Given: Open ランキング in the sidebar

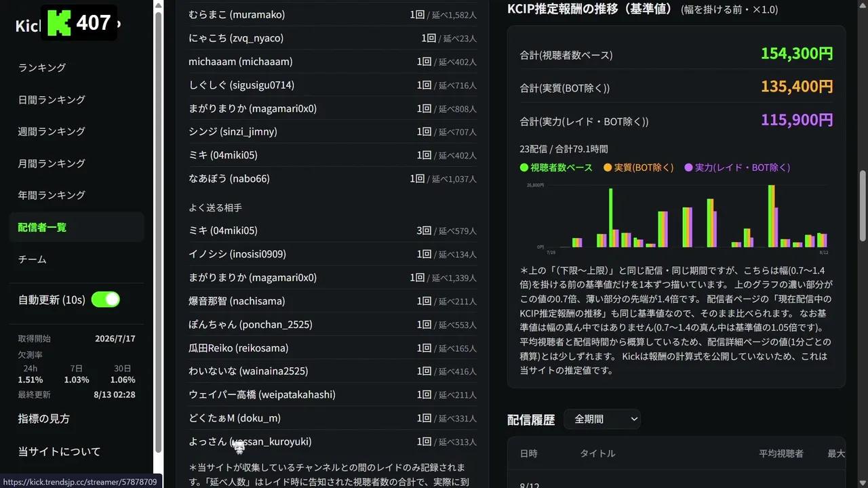Looking at the screenshot, I should point(42,68).
